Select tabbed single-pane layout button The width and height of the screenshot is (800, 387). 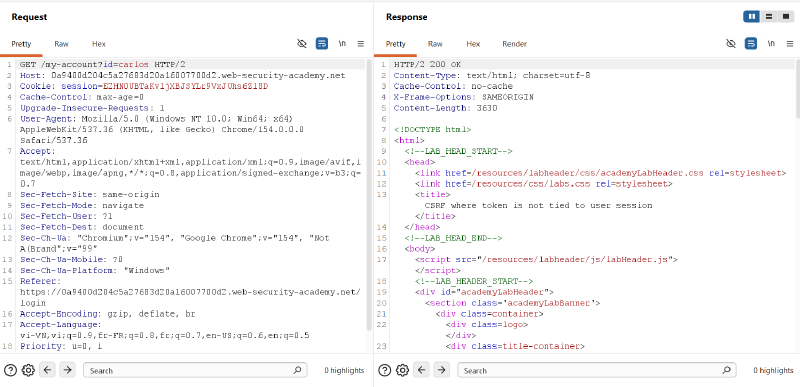785,17
